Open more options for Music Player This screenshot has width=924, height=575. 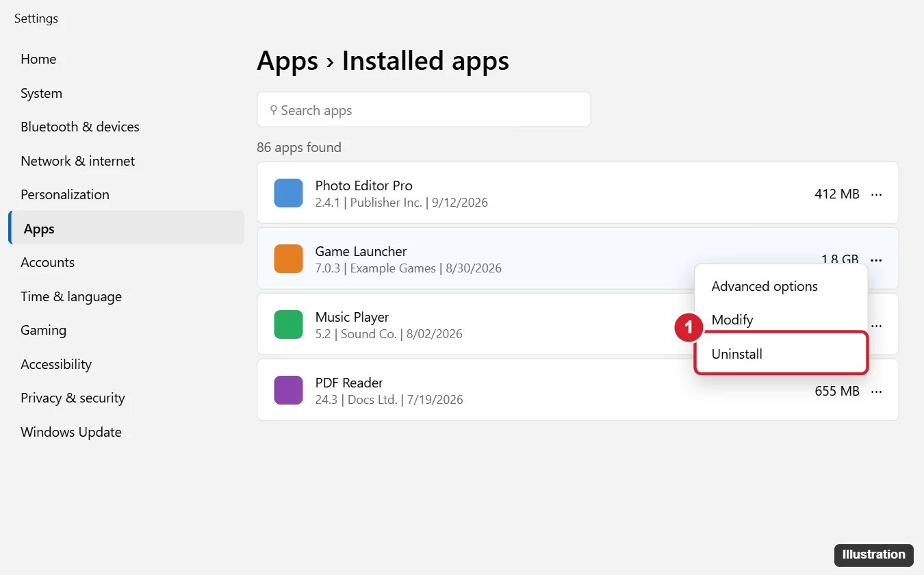876,326
